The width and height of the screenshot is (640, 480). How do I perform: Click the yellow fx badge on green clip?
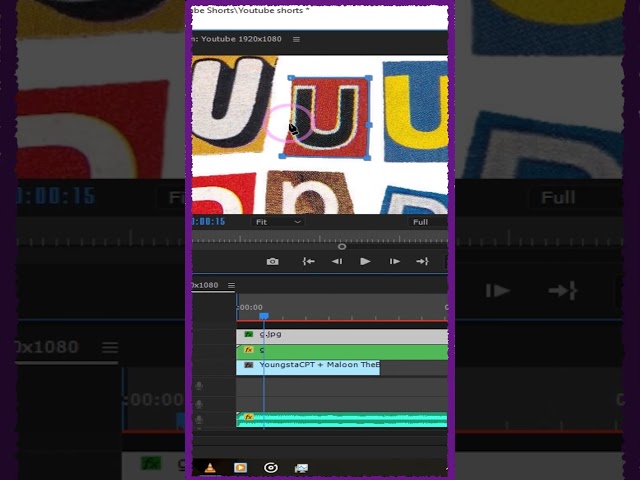(x=249, y=350)
